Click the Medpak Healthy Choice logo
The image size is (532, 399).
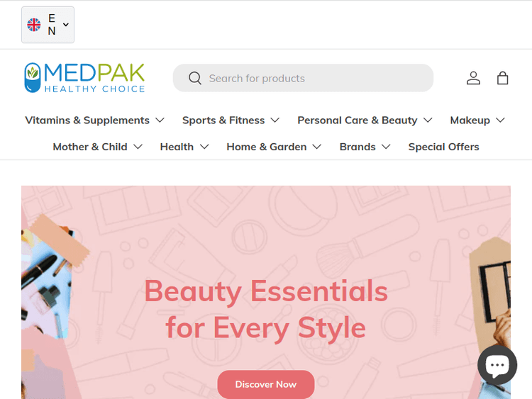coord(85,78)
